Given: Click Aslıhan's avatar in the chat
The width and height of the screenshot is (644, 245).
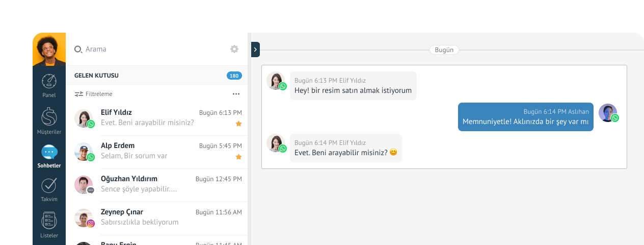Looking at the screenshot, I should coord(607,112).
